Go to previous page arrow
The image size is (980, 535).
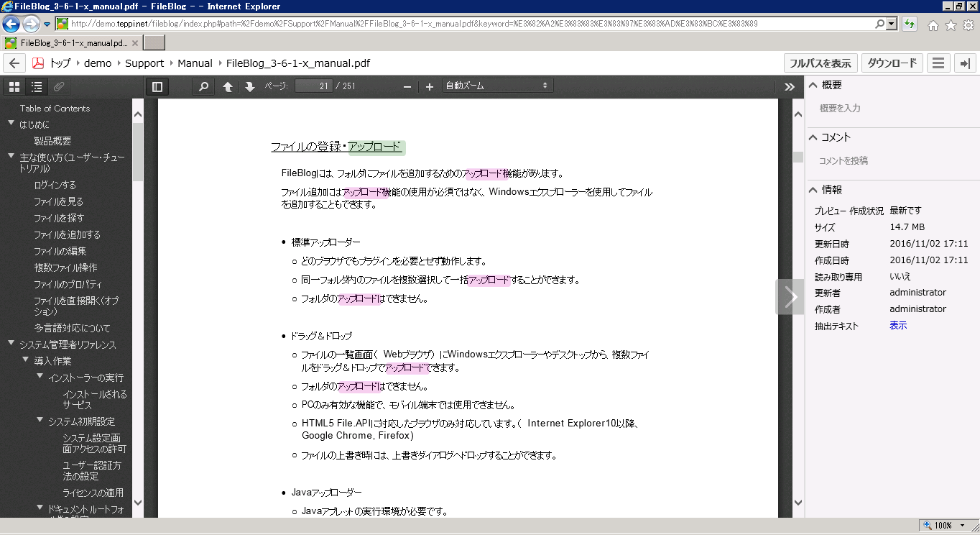[x=228, y=87]
